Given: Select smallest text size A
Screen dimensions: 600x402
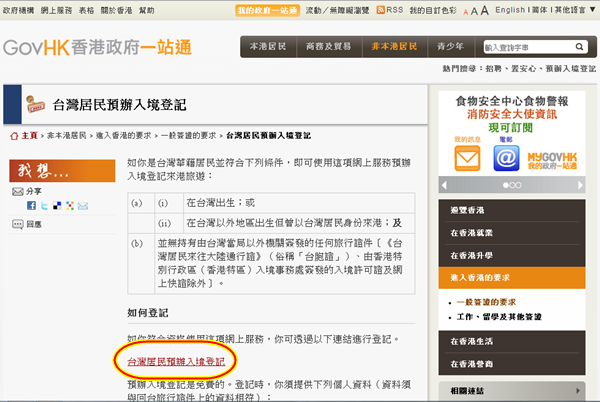Looking at the screenshot, I should pyautogui.click(x=466, y=12).
